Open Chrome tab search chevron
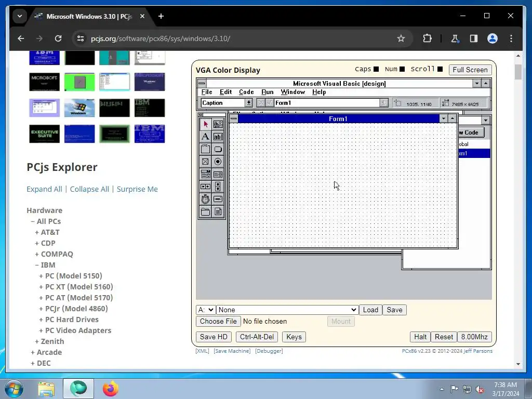Viewport: 532px width, 399px height. 20,16
